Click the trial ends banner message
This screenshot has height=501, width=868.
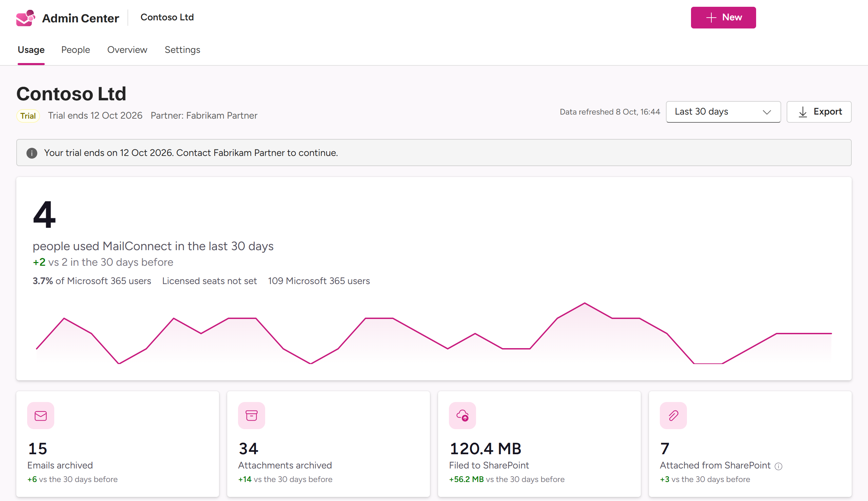pos(191,153)
